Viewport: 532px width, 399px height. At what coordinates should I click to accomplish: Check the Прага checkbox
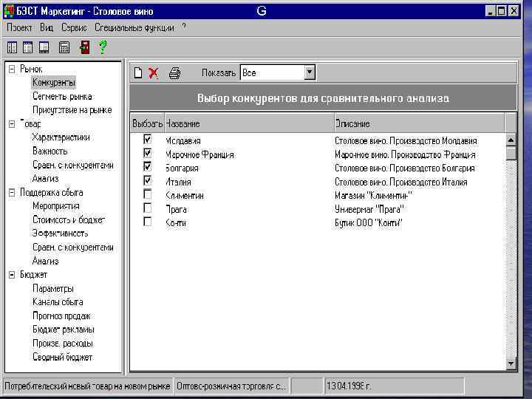pos(147,208)
